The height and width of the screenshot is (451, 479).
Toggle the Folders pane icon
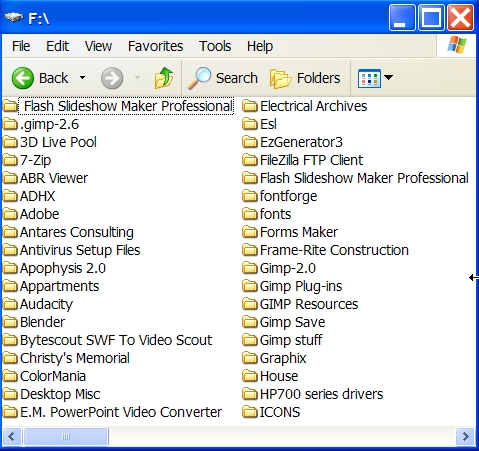(x=281, y=79)
